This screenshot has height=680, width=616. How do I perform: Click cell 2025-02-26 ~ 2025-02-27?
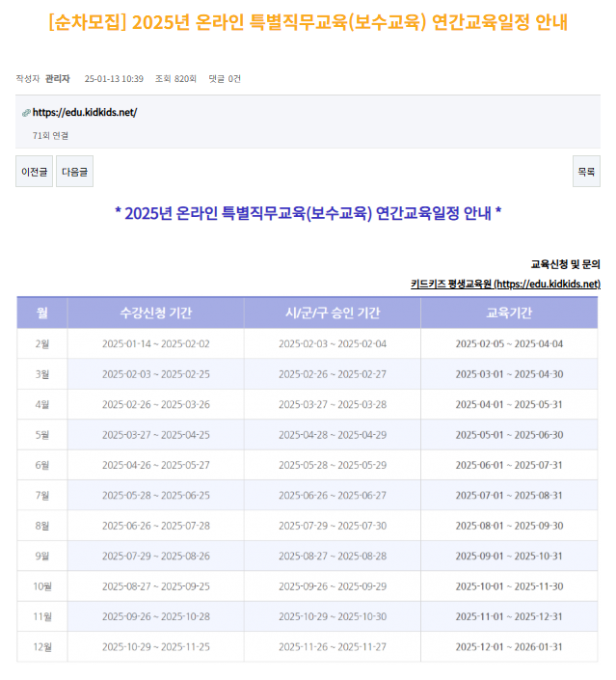pyautogui.click(x=333, y=374)
